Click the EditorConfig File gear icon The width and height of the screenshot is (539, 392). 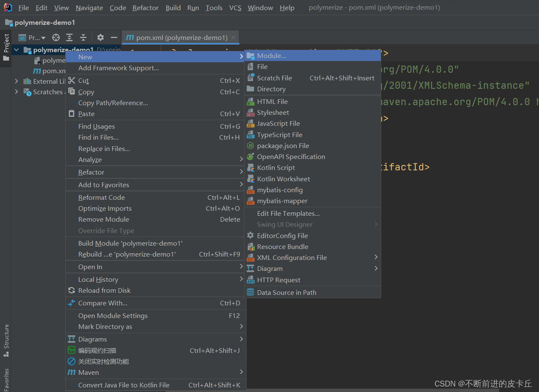[250, 236]
